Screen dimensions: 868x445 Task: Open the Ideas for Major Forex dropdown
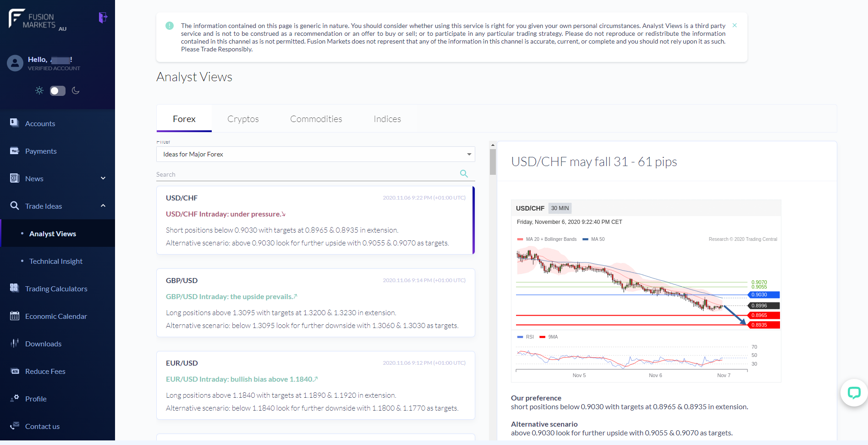coord(315,154)
